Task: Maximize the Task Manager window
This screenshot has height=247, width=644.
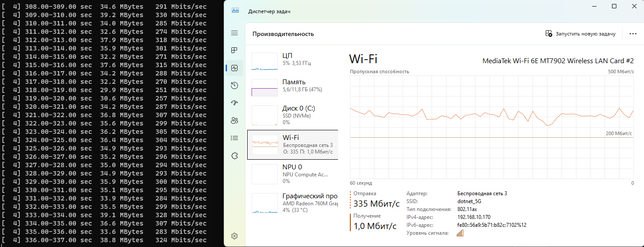Action: coord(614,6)
